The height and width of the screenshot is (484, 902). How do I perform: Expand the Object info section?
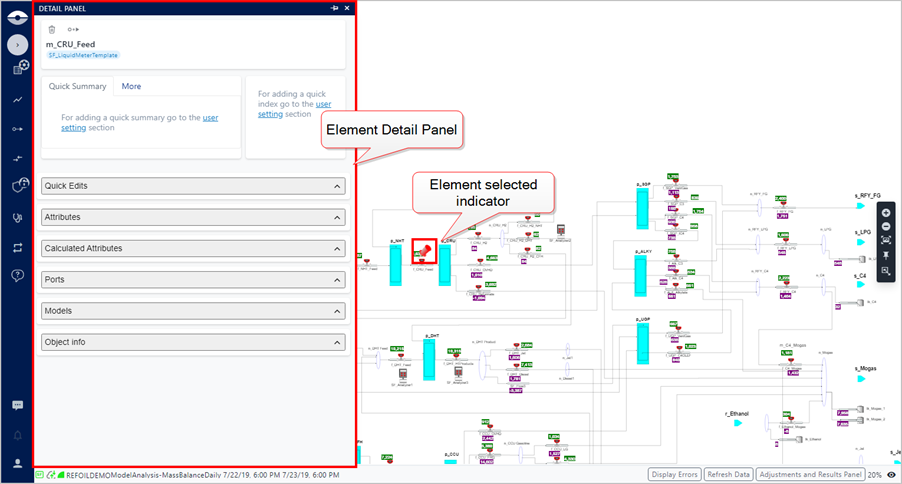[193, 342]
